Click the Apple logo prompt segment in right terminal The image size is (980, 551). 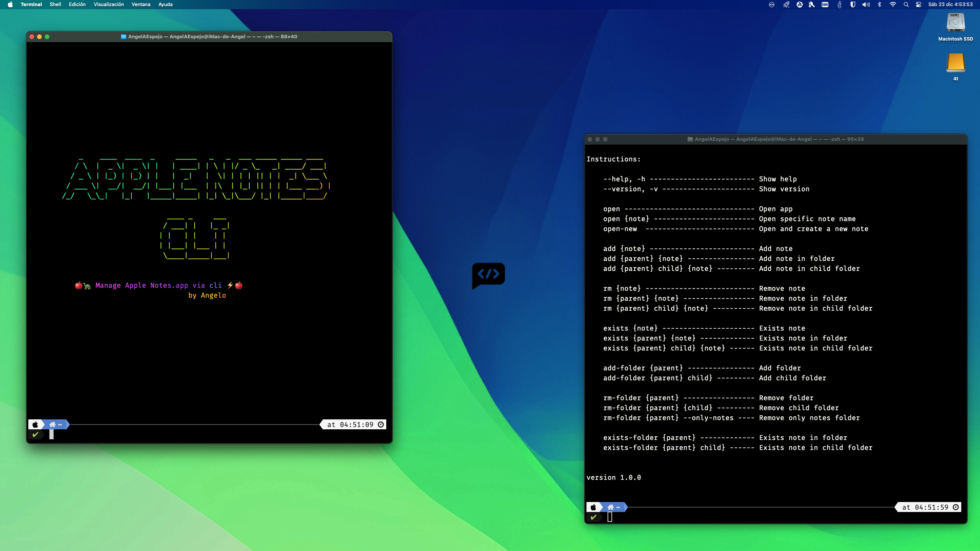[x=593, y=507]
